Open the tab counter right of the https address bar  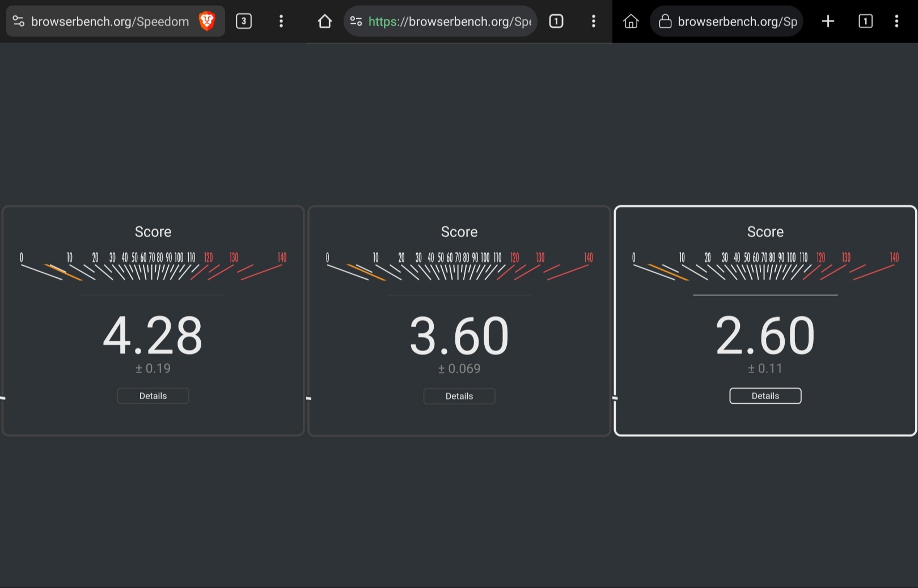(x=556, y=22)
